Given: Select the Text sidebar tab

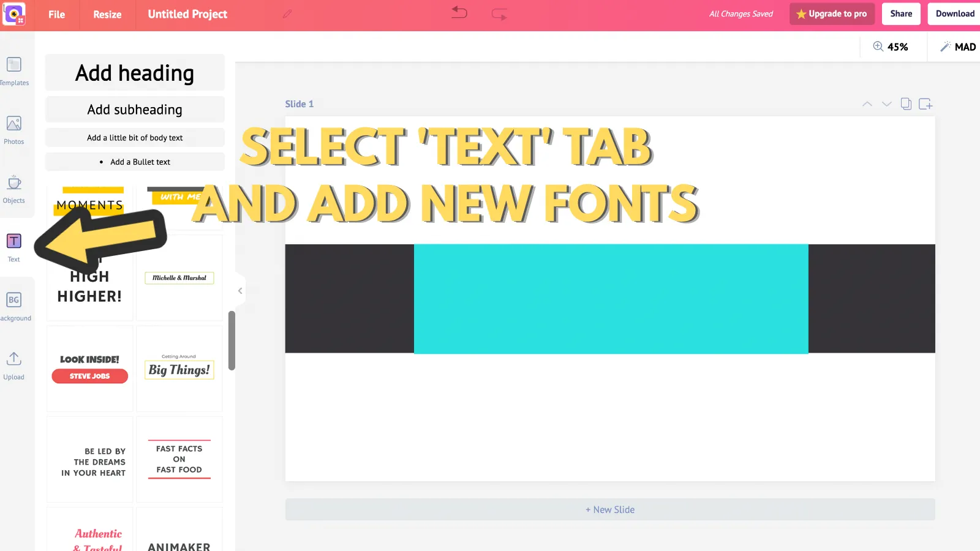Looking at the screenshot, I should pos(14,248).
